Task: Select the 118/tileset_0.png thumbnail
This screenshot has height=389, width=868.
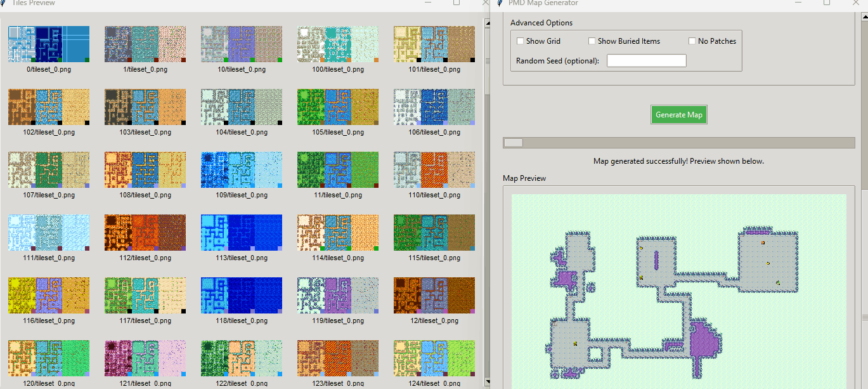Action: pos(242,295)
